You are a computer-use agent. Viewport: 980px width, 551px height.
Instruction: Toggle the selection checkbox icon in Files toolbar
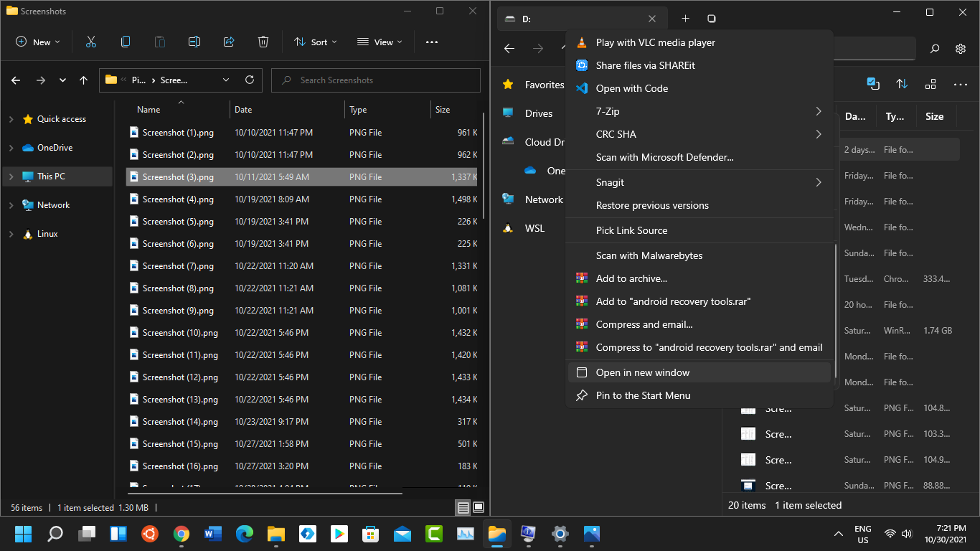(873, 84)
